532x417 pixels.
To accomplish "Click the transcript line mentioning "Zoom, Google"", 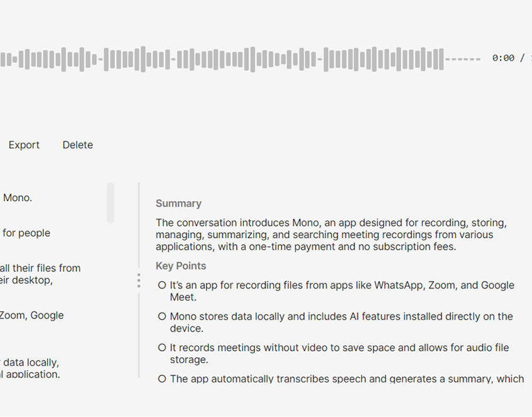I will coord(31,315).
